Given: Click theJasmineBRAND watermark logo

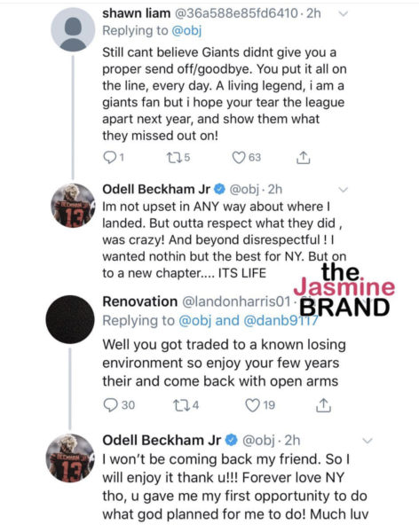Looking at the screenshot, I should [344, 289].
